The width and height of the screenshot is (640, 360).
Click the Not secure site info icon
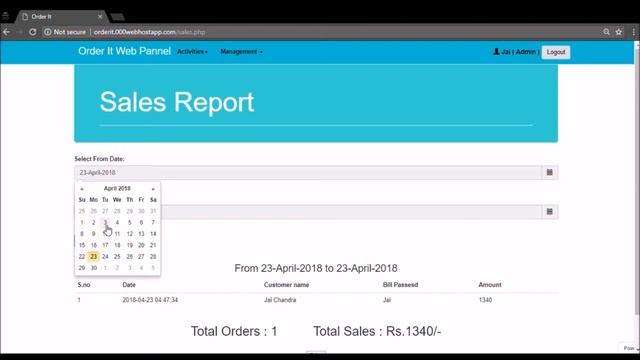(x=48, y=32)
